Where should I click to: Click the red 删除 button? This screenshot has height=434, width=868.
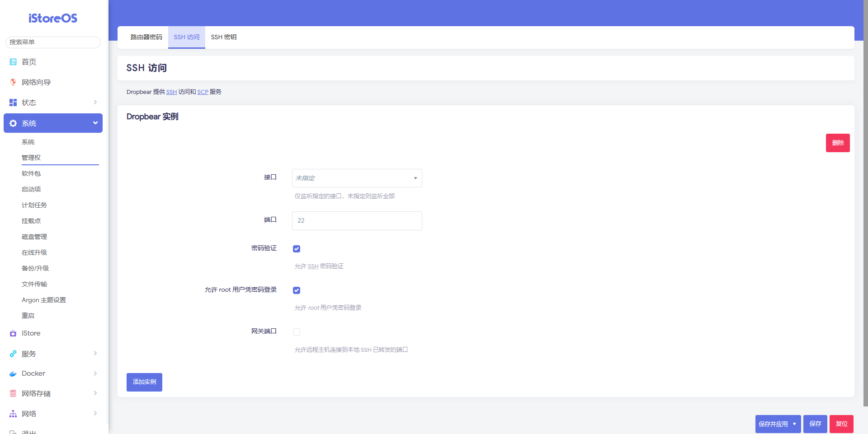[837, 143]
